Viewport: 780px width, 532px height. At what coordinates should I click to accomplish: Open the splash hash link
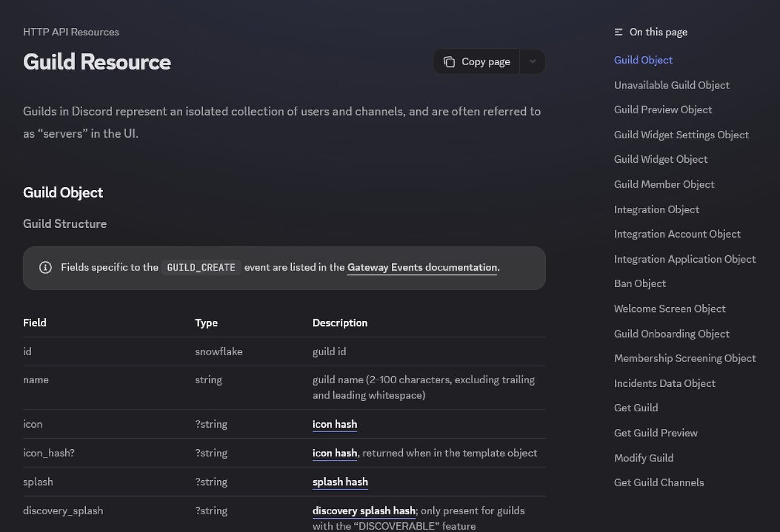point(340,481)
